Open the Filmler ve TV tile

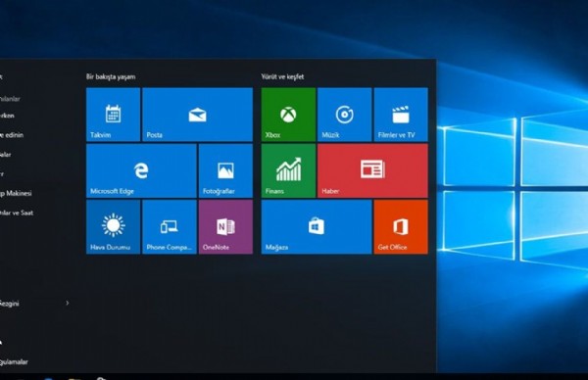[401, 115]
